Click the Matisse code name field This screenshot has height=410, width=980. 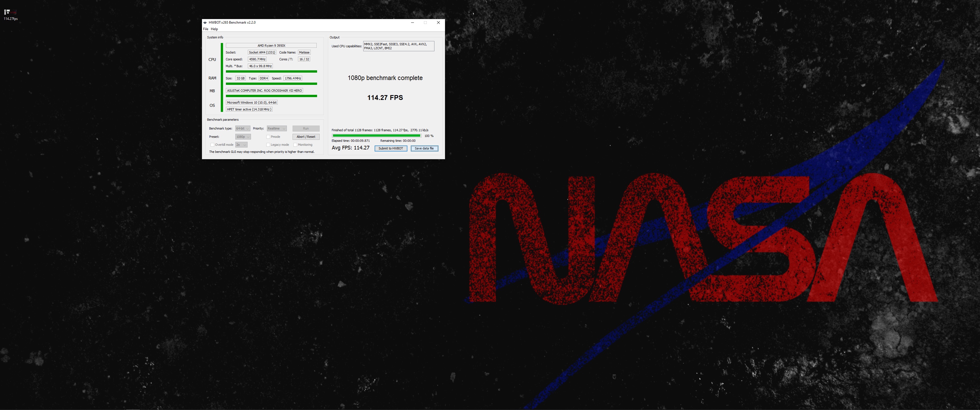[304, 52]
